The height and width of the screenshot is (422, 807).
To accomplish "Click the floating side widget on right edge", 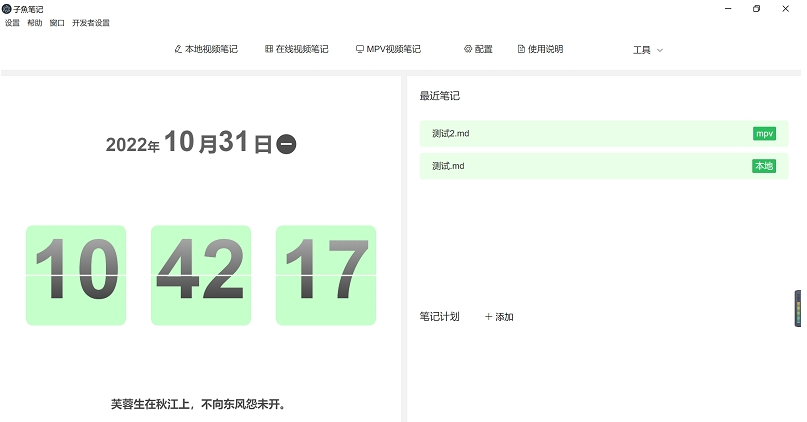I will pos(798,308).
